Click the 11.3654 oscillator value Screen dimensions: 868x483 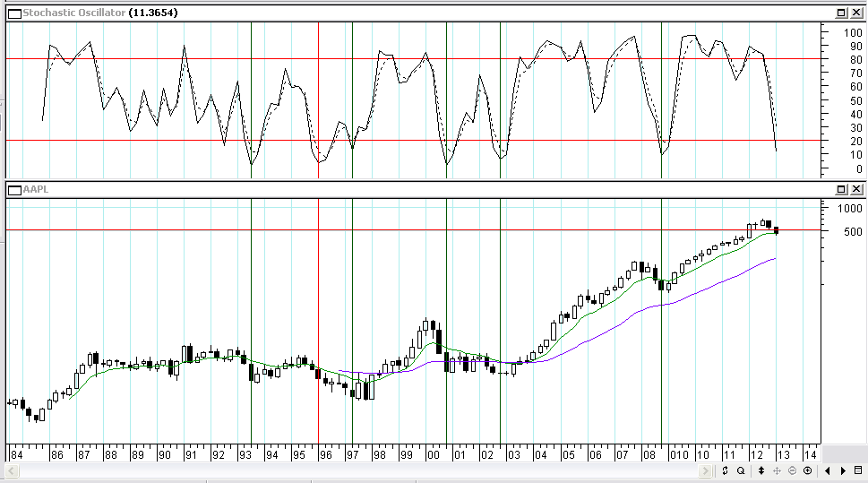point(153,13)
